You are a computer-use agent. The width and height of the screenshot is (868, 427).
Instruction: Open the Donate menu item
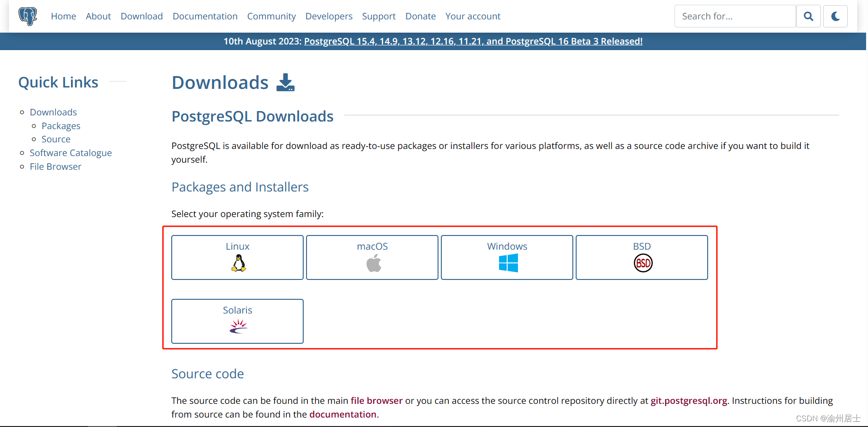(421, 16)
